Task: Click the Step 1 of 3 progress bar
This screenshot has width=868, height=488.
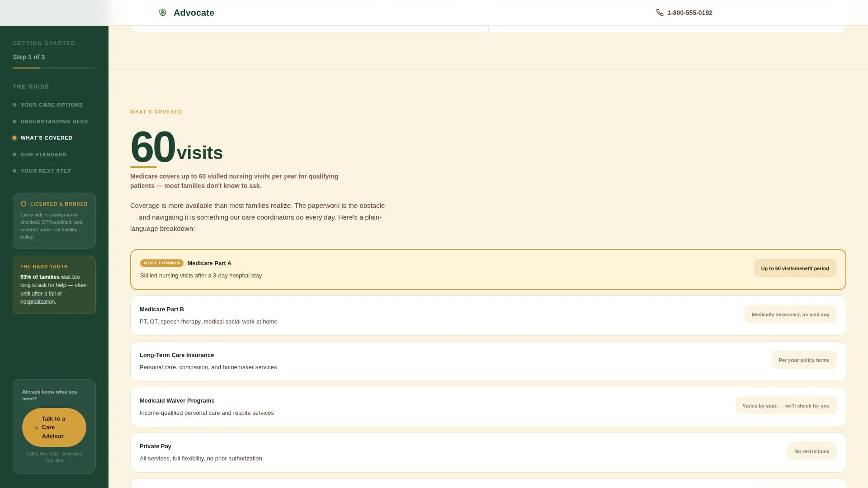Action: pos(54,68)
